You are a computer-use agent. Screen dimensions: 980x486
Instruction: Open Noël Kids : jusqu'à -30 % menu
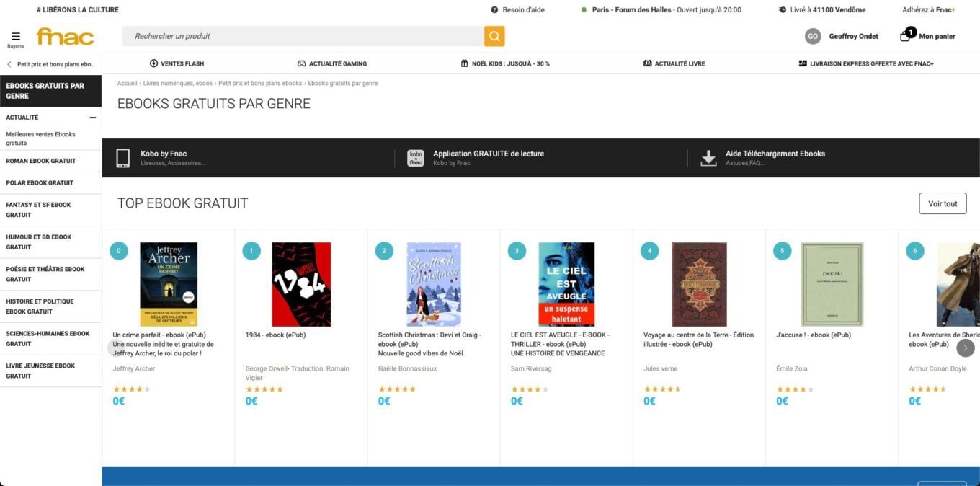(505, 63)
